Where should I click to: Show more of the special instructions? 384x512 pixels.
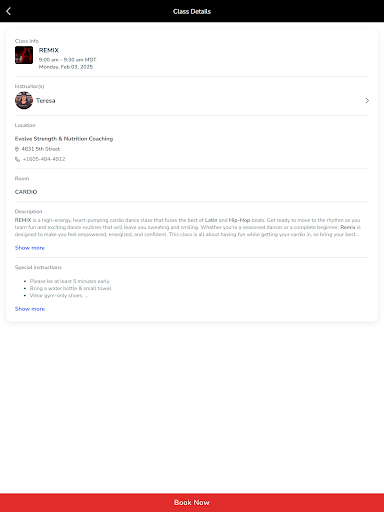[30, 309]
